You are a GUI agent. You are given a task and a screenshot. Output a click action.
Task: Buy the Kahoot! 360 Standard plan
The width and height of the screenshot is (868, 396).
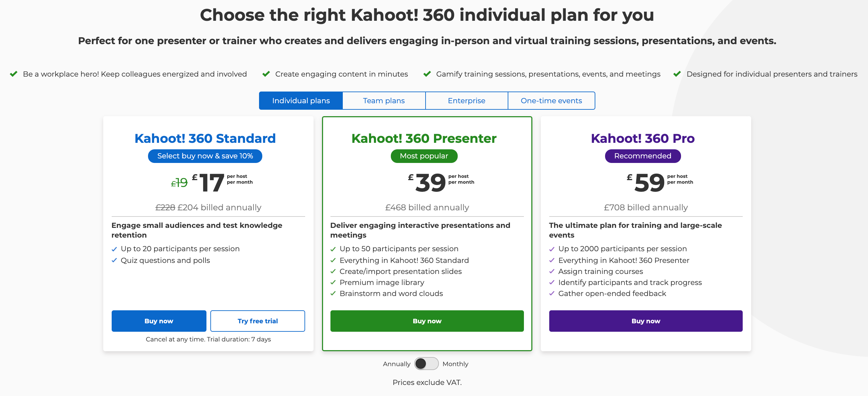coord(159,321)
